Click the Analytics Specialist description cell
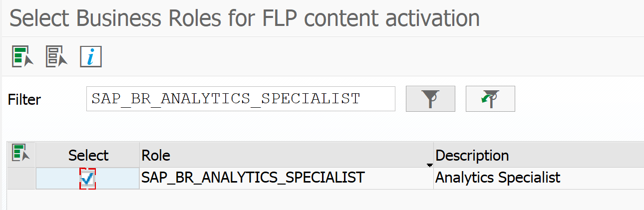Image resolution: width=644 pixels, height=210 pixels. [539, 178]
